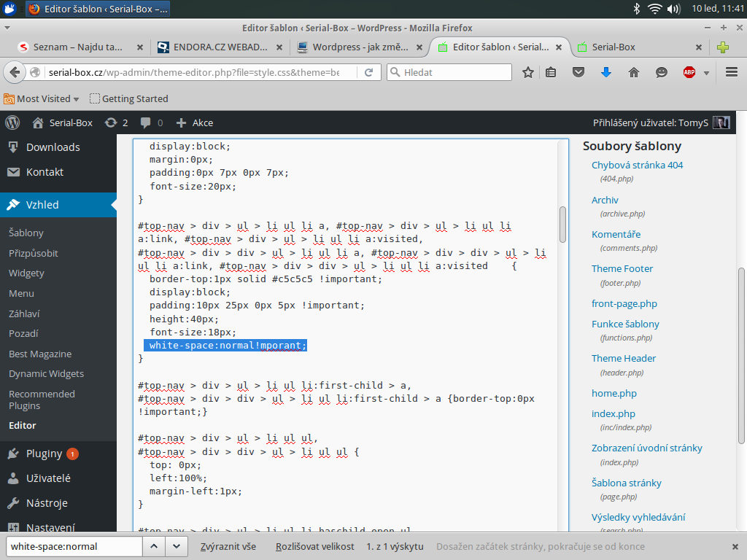This screenshot has width=747, height=560.
Task: Go to the Firefox home page icon
Action: click(633, 72)
